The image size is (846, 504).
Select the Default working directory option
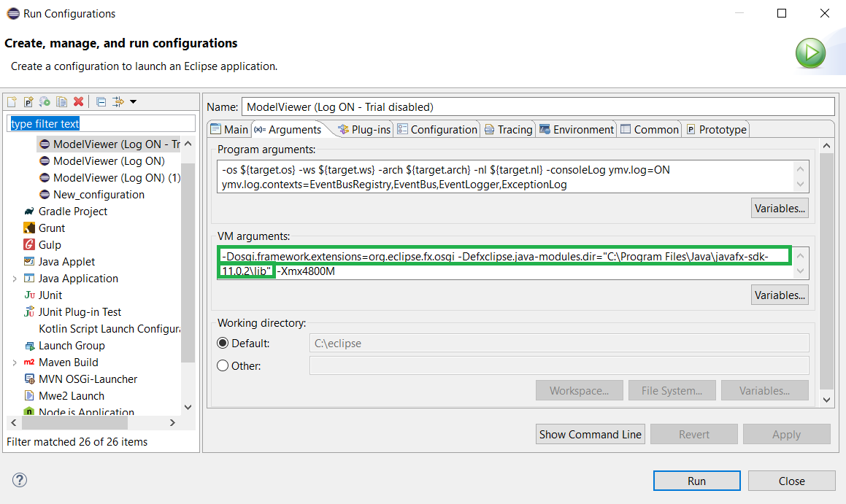pyautogui.click(x=222, y=343)
